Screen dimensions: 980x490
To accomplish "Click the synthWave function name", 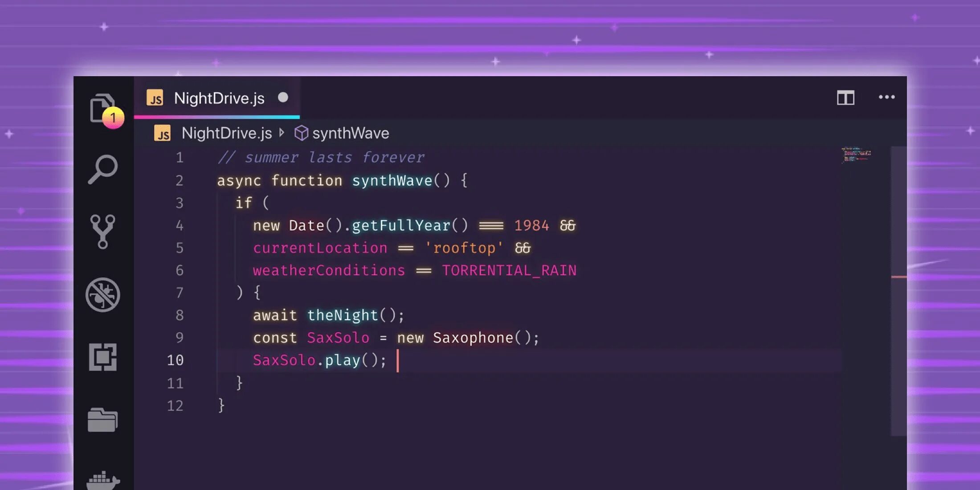I will click(392, 180).
